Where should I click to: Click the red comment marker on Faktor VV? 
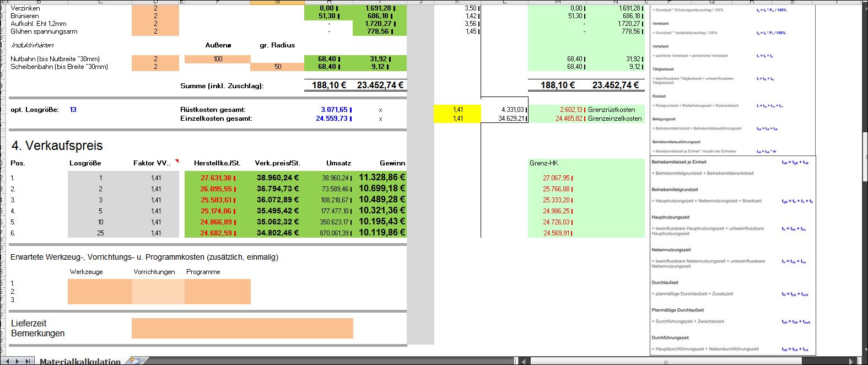click(176, 160)
